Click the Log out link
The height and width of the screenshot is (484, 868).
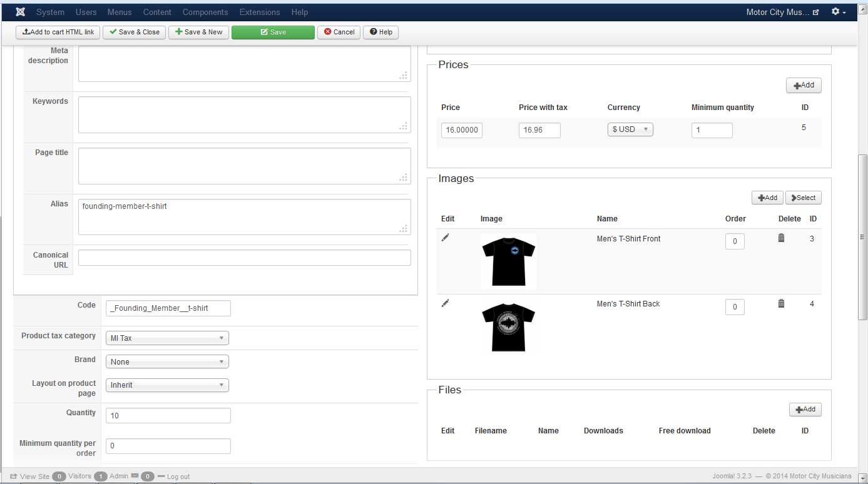[178, 476]
